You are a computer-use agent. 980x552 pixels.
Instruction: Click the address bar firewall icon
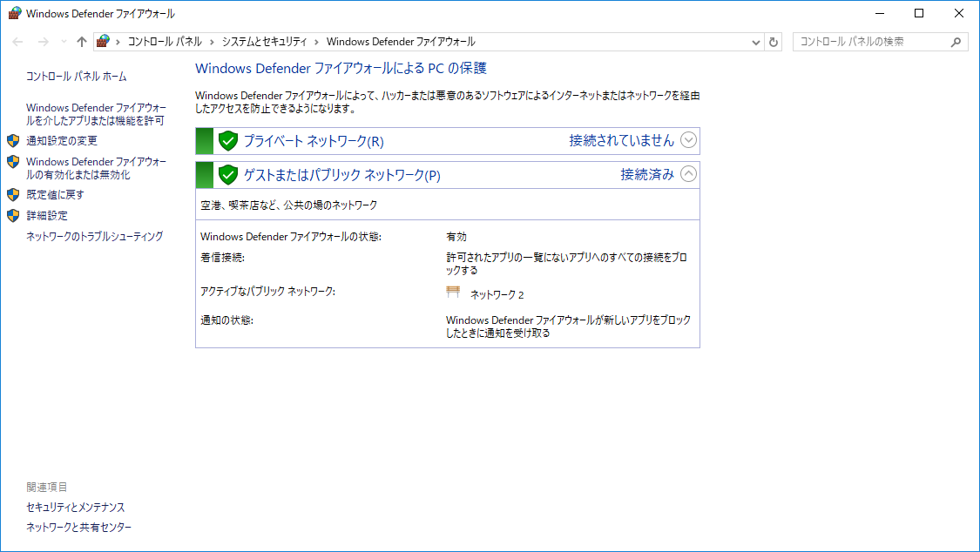tap(103, 41)
